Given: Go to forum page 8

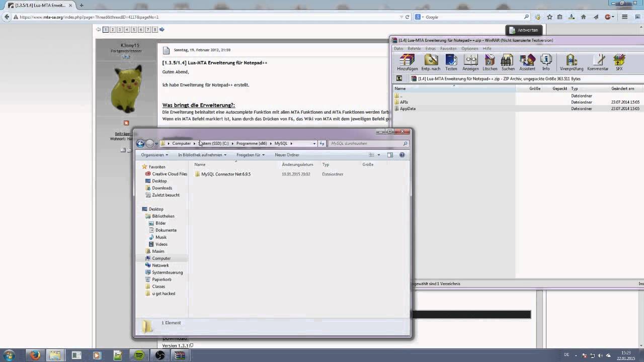Looking at the screenshot, I should click(x=155, y=30).
